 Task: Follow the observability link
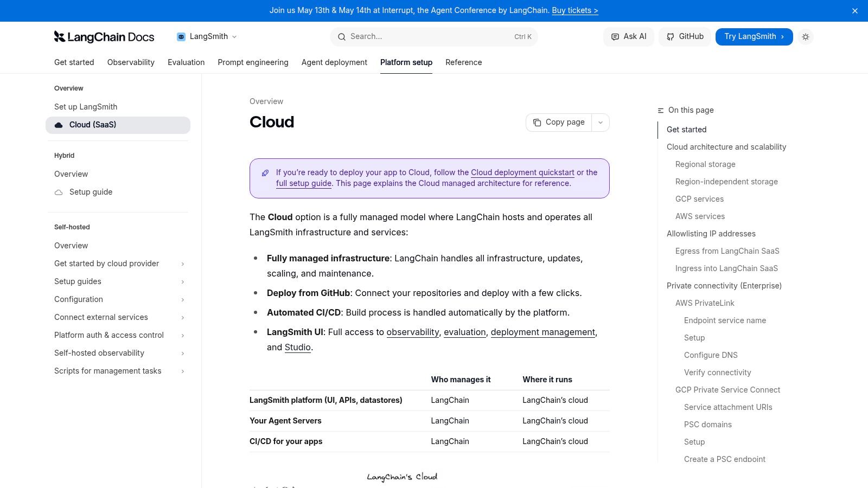coord(413,332)
